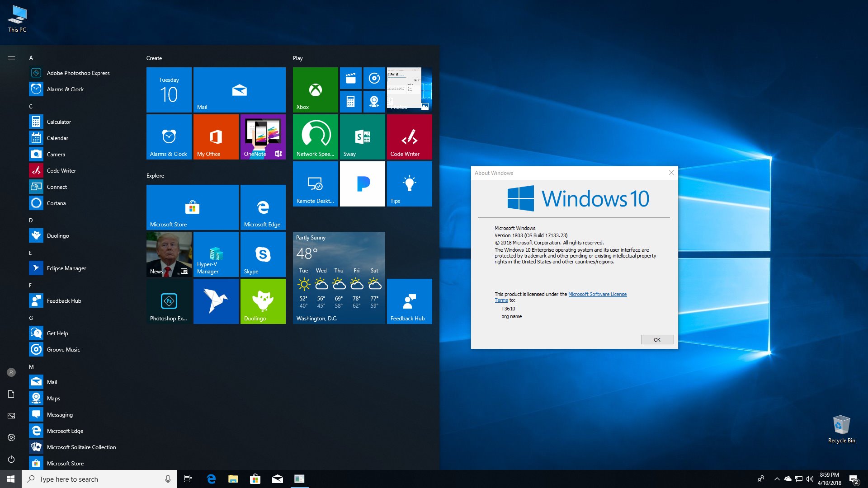Viewport: 868px width, 488px height.
Task: Open the Movies & TV small tile
Action: [x=351, y=78]
